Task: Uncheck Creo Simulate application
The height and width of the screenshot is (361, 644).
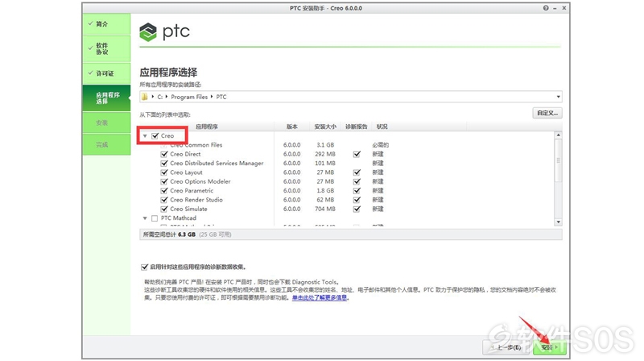Action: (x=164, y=209)
